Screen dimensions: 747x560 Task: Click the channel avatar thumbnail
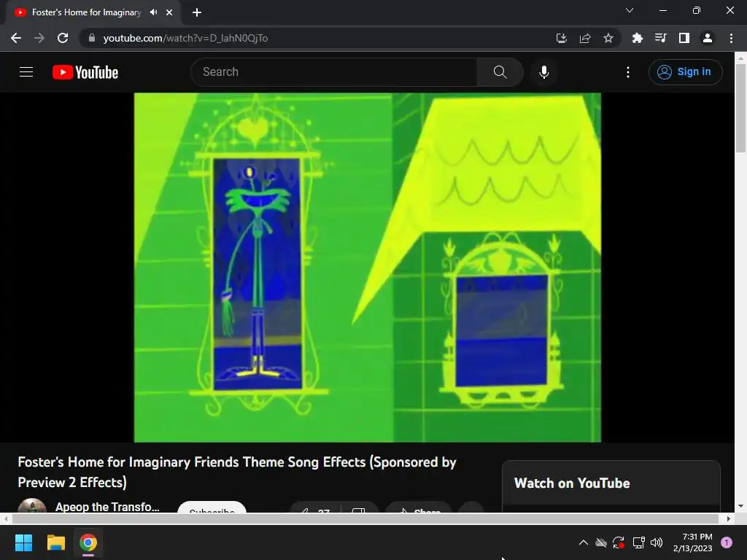pyautogui.click(x=32, y=506)
